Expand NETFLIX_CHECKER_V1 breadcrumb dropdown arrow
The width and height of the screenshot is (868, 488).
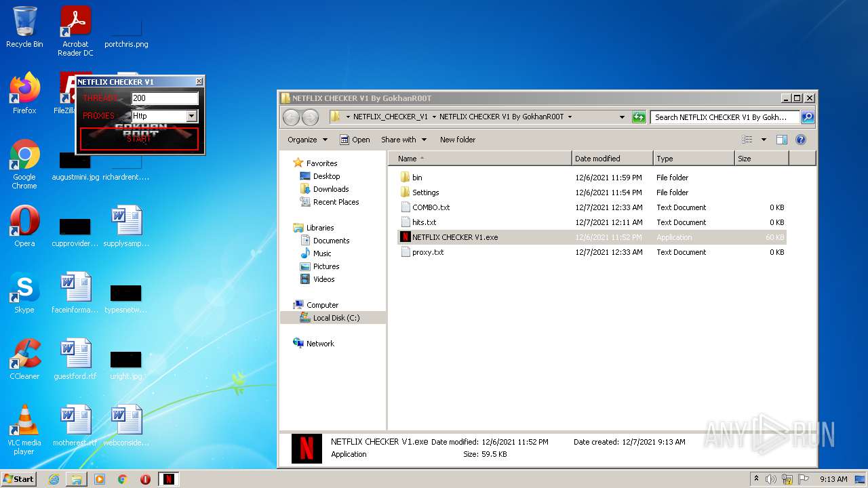pos(434,117)
